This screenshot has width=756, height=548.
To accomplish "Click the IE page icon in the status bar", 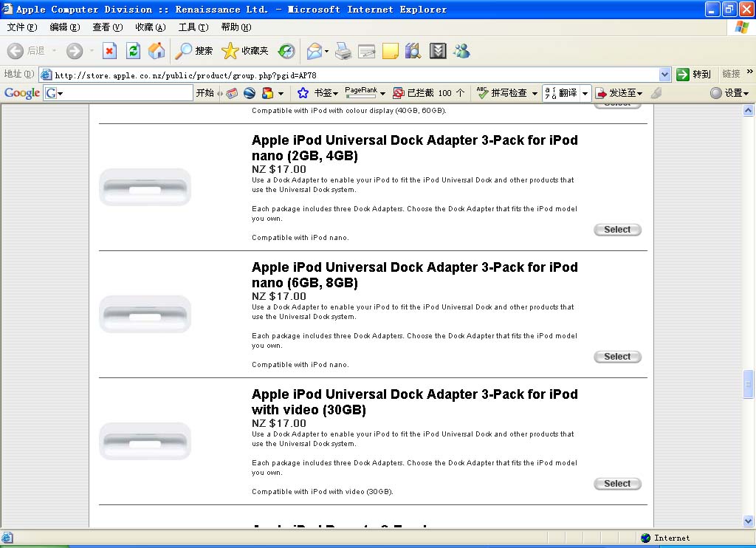I will (x=7, y=538).
